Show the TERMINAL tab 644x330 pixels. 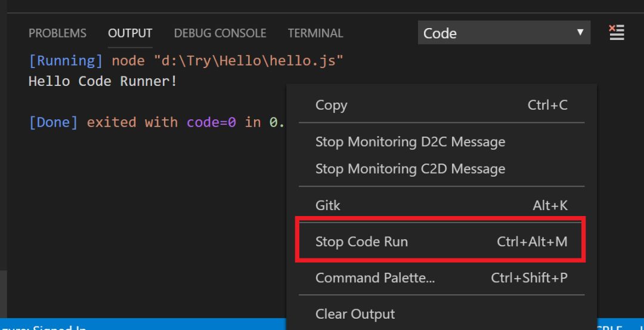click(315, 33)
